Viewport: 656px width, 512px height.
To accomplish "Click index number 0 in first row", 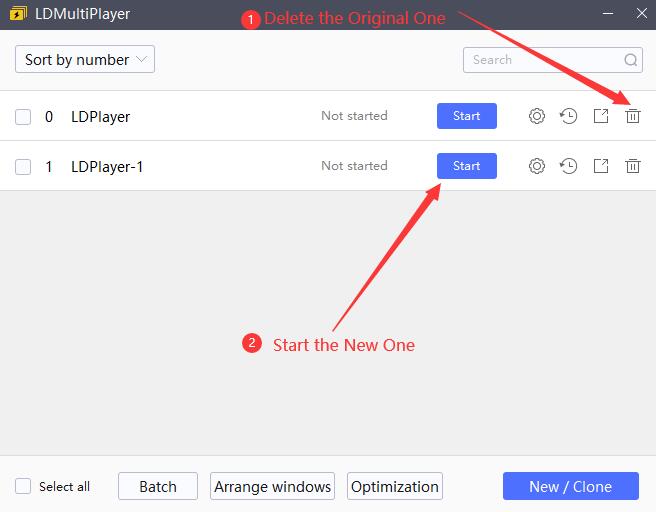I will click(x=49, y=117).
